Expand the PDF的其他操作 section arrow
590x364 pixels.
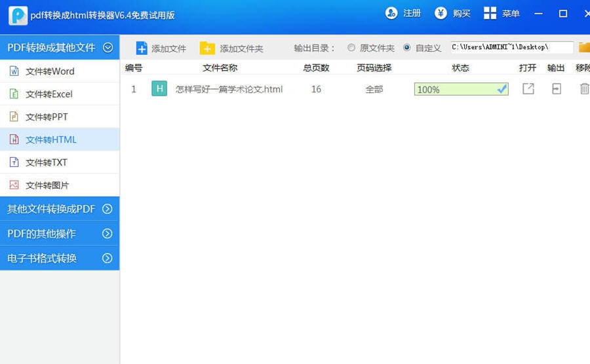click(108, 234)
